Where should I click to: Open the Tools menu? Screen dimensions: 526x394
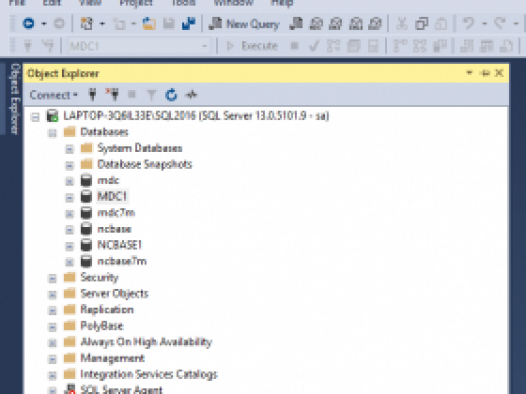pos(183,3)
